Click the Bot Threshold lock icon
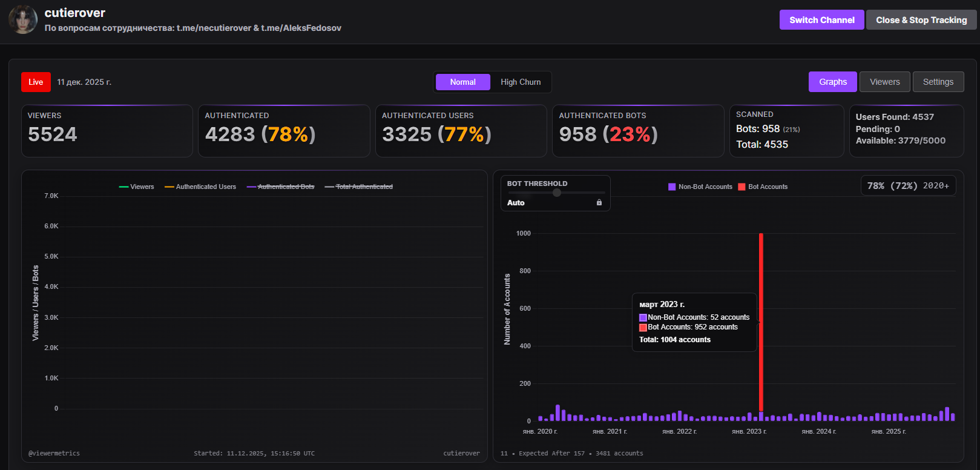 pos(599,202)
